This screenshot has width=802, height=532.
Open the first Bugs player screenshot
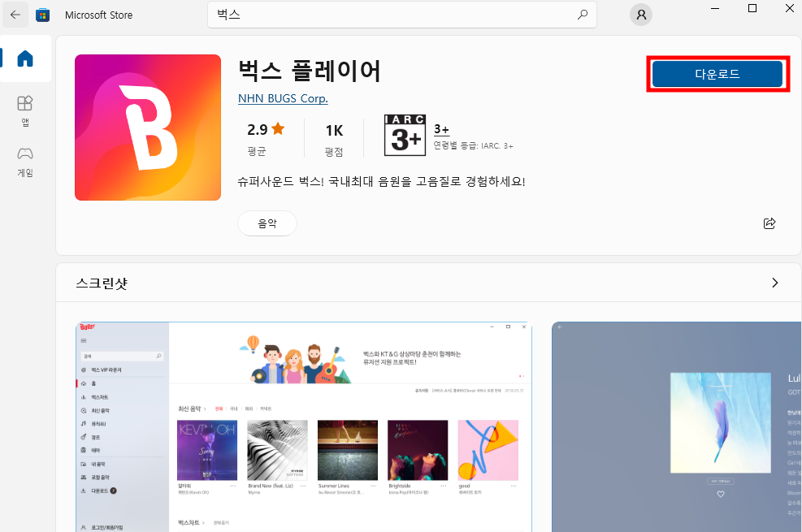pyautogui.click(x=304, y=426)
